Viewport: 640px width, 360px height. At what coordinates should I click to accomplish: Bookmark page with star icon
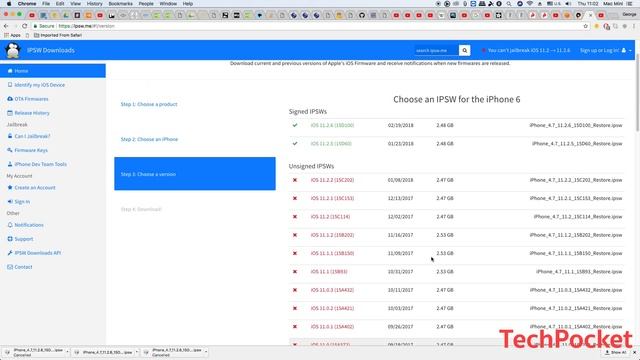[x=586, y=26]
